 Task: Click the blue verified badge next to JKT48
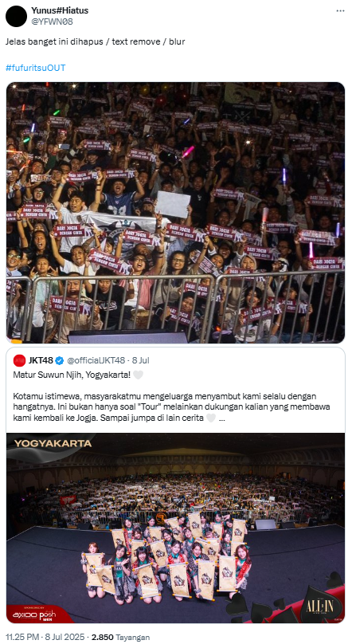click(x=60, y=360)
